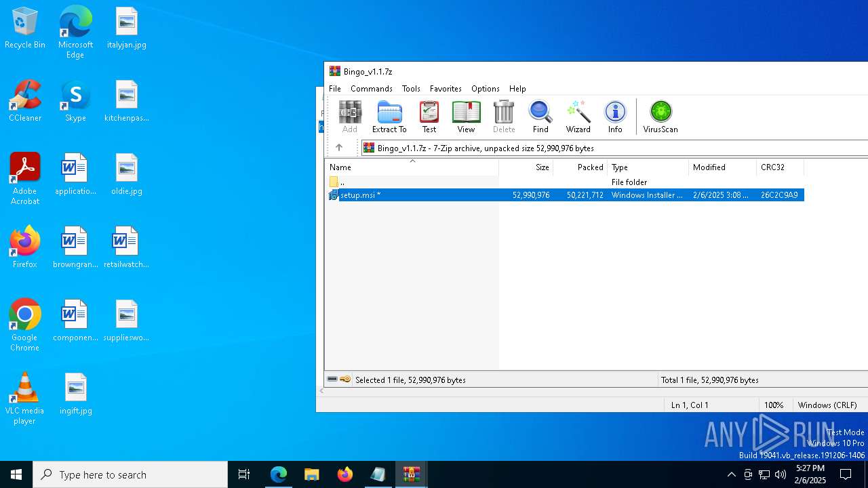Screen dimensions: 868x488
Task: Select the VLC media player desktop shortcut
Action: point(25,399)
